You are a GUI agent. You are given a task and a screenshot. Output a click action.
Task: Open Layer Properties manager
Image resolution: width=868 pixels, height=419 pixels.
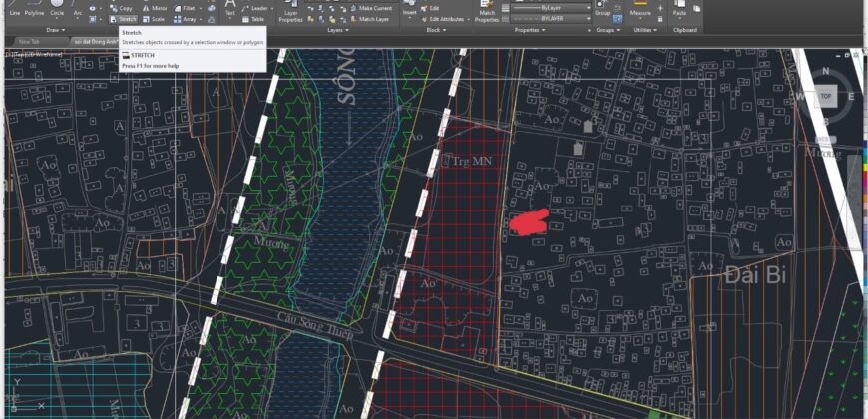coord(290,12)
